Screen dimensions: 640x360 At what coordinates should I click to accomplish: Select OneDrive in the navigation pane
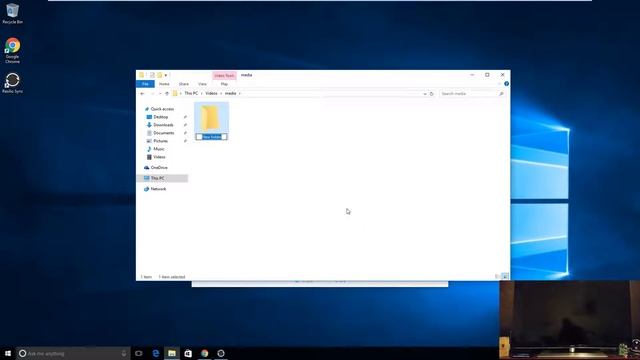(159, 168)
